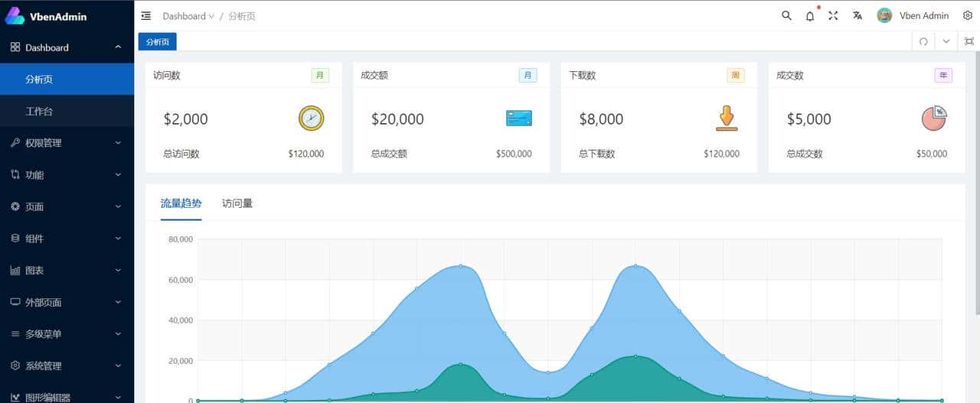
Task: Open the search magnifier icon
Action: coord(786,15)
